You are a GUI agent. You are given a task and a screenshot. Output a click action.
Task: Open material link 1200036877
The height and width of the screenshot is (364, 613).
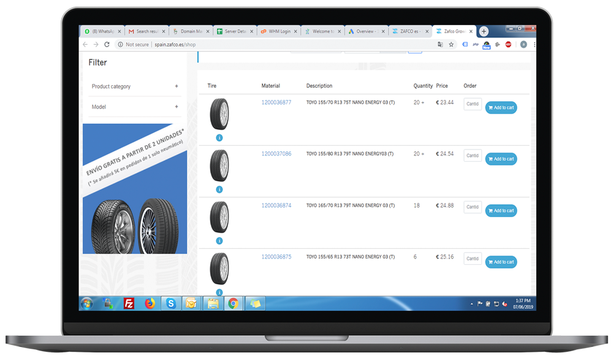point(276,102)
